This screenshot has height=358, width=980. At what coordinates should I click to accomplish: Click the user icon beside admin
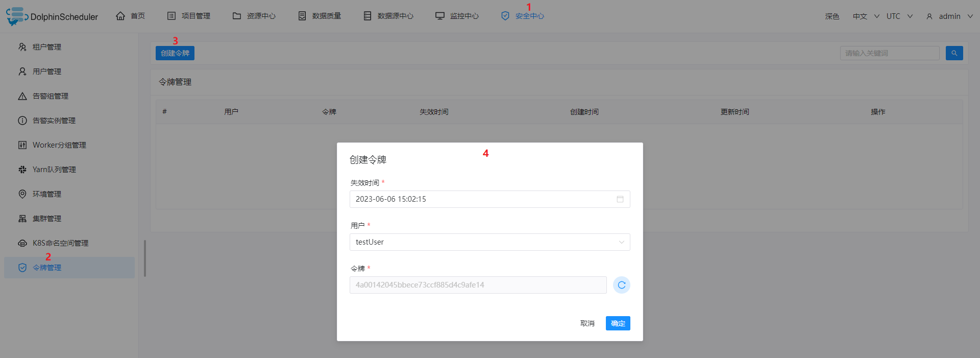click(x=929, y=16)
